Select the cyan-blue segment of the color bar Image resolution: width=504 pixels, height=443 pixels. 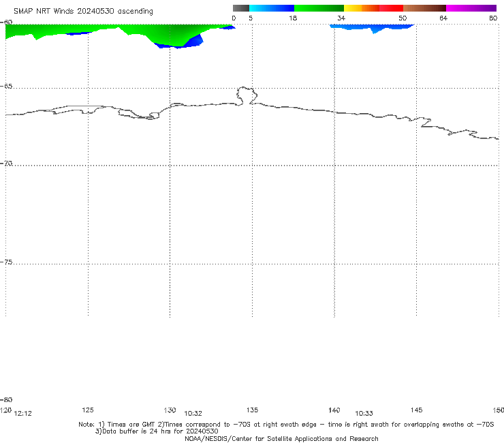[x=272, y=8]
